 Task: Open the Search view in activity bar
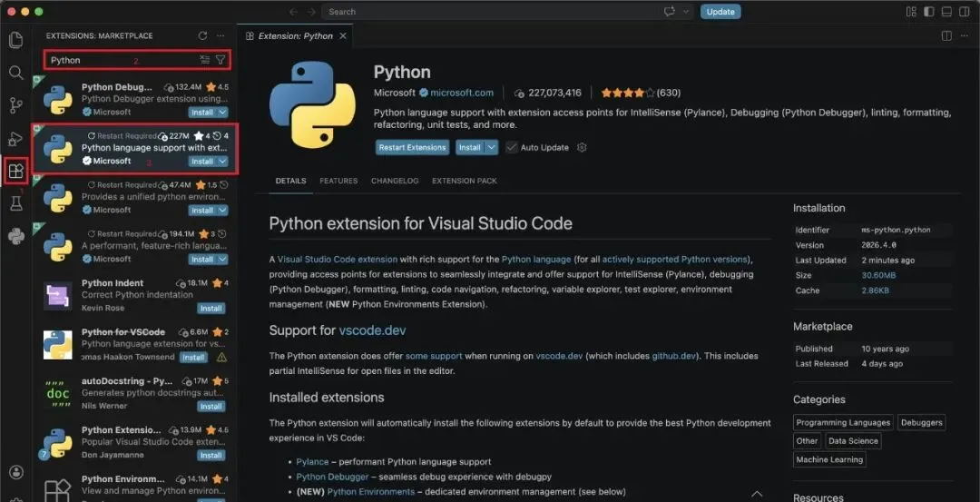[15, 73]
